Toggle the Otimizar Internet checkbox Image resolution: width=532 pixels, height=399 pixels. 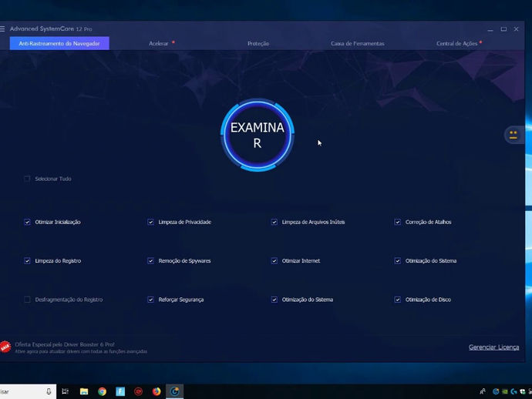pyautogui.click(x=274, y=260)
